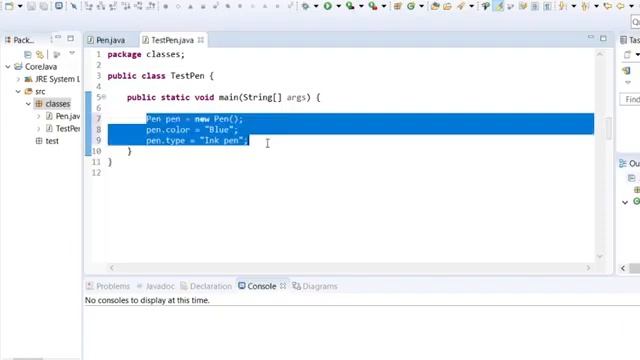Toggle Link with Editor in Package Explorer
640x360 pixels.
click(40, 54)
